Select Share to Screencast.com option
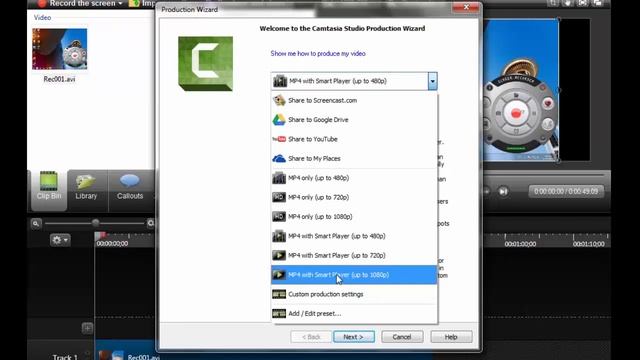 coord(354,100)
